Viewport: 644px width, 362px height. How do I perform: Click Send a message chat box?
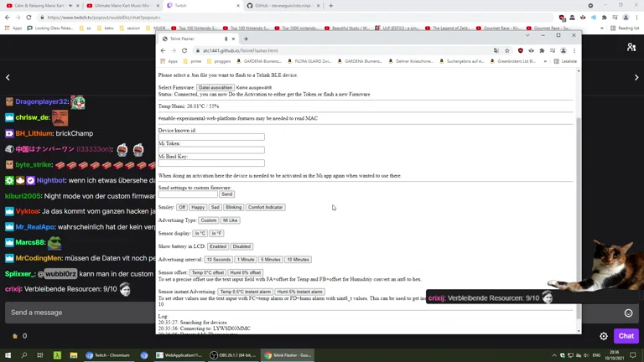pyautogui.click(x=80, y=313)
